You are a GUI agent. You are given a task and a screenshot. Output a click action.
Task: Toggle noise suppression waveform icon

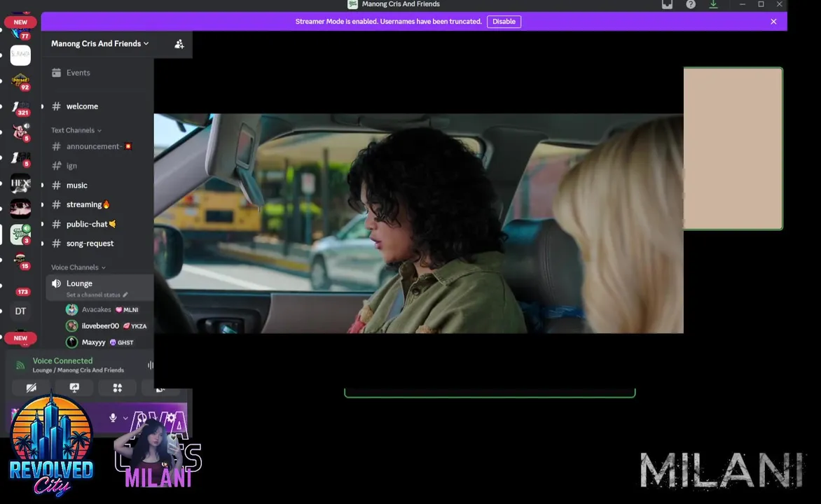point(151,365)
